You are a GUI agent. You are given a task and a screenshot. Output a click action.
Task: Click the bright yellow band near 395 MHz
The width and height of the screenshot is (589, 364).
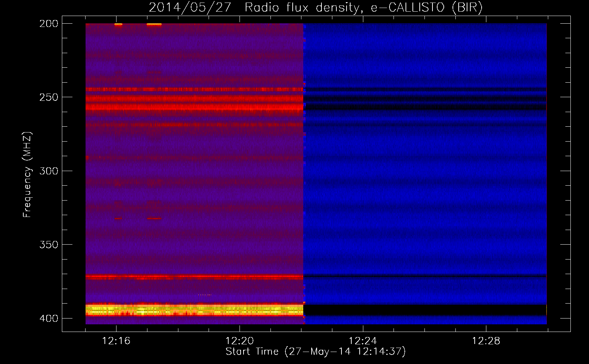[x=194, y=310]
